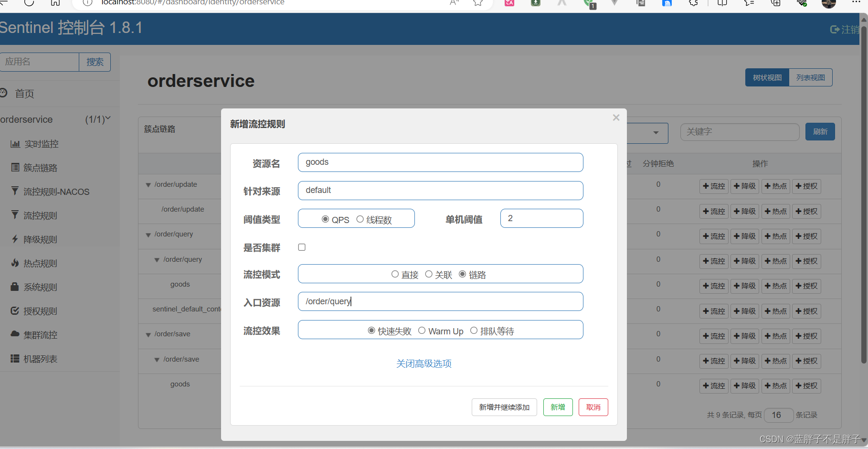Collapse the nested /order/save tree row
Image resolution: width=868 pixels, height=449 pixels.
tap(157, 360)
